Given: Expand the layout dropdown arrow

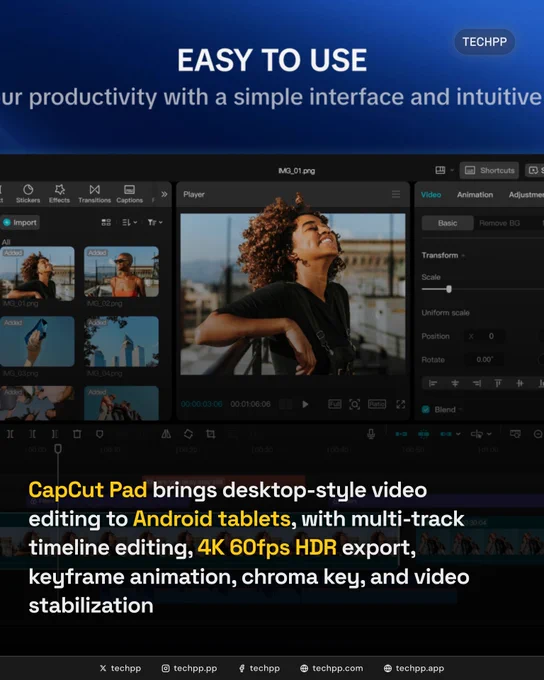Looking at the screenshot, I should [x=452, y=170].
